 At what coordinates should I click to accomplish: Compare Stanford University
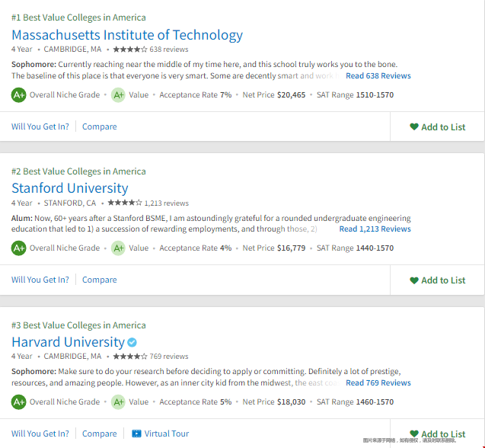pos(99,280)
